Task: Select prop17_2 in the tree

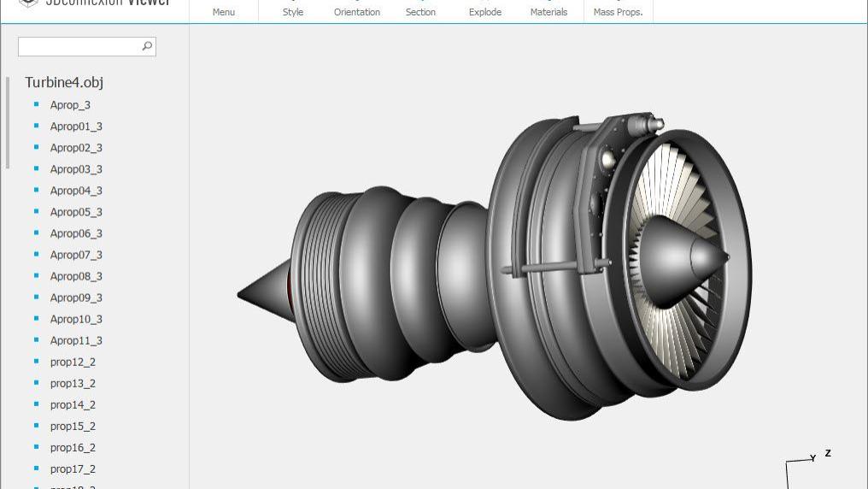Action: (73, 468)
